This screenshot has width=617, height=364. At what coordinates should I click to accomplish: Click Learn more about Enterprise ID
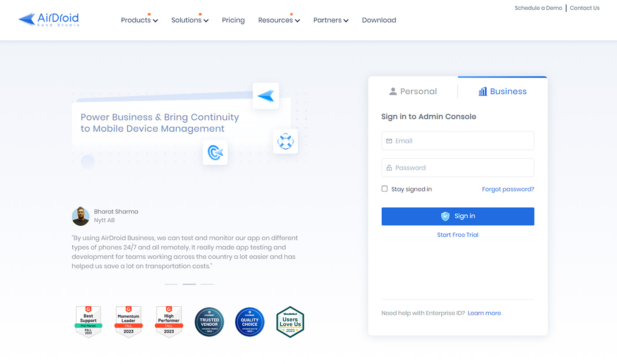click(x=484, y=313)
